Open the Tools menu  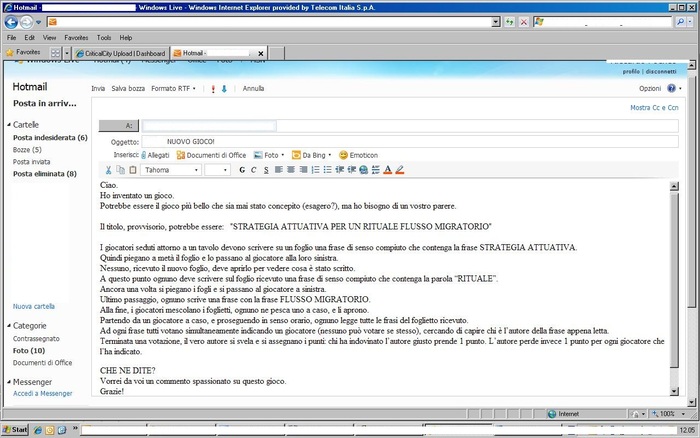(104, 38)
